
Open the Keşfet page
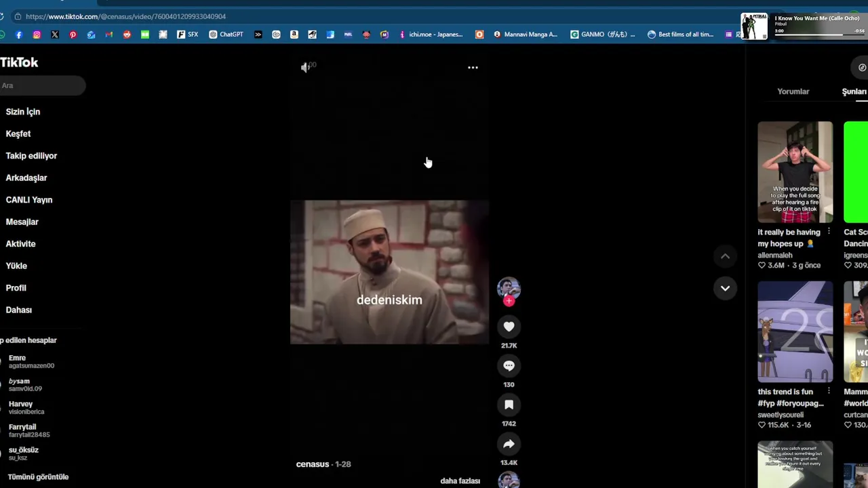click(18, 134)
